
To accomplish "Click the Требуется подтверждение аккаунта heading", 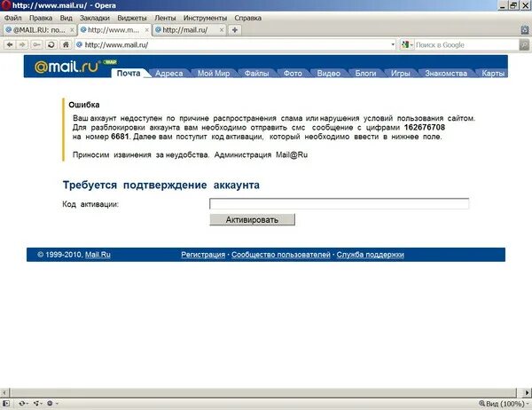I will pos(161,185).
